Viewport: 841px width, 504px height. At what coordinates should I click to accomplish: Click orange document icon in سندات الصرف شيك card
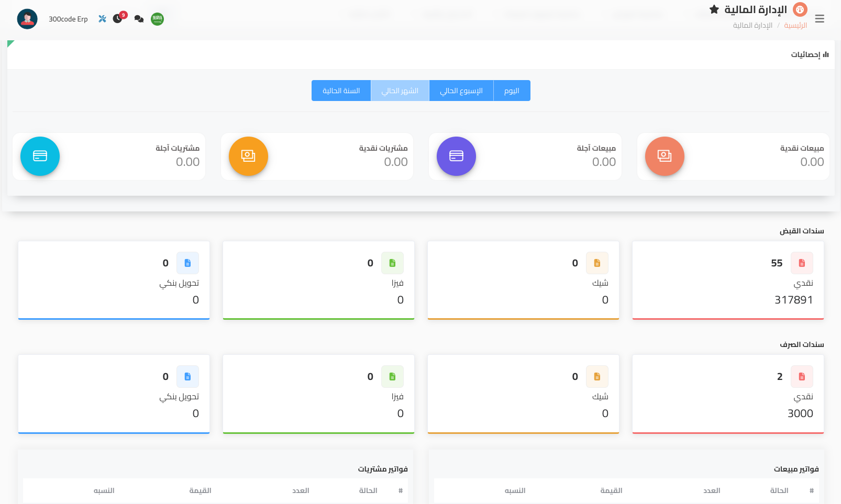click(597, 376)
